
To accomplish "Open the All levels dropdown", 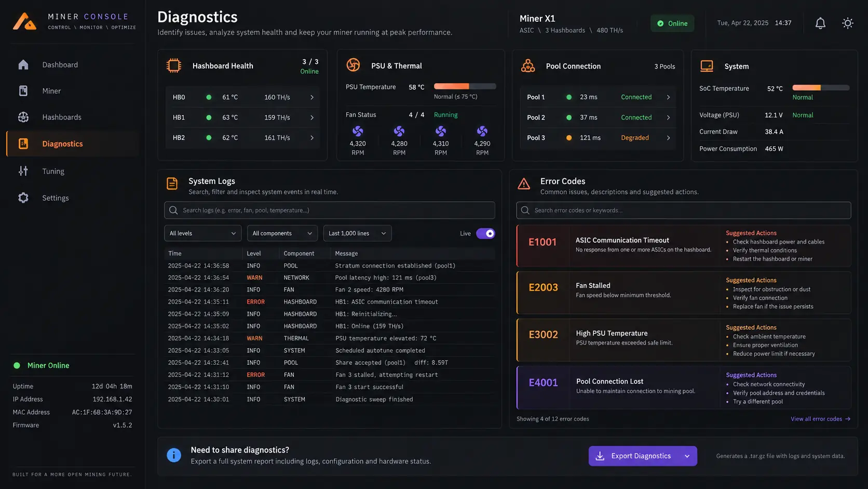I will click(x=203, y=233).
